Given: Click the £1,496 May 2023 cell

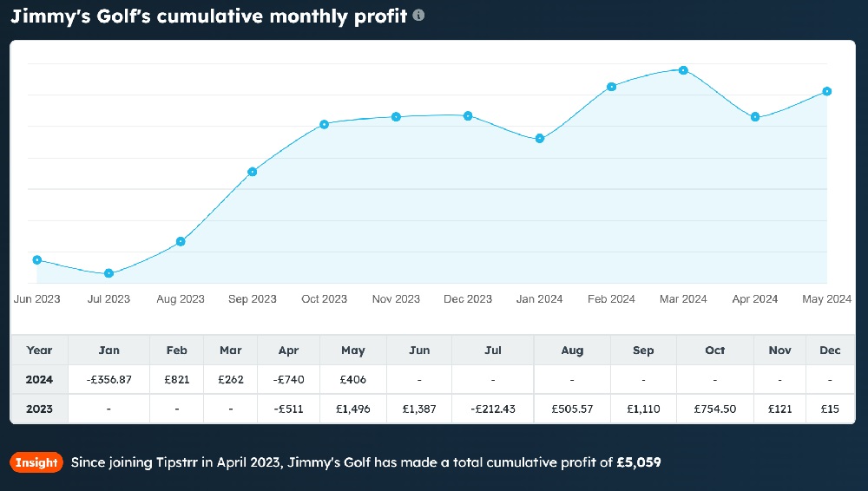Looking at the screenshot, I should click(x=353, y=409).
